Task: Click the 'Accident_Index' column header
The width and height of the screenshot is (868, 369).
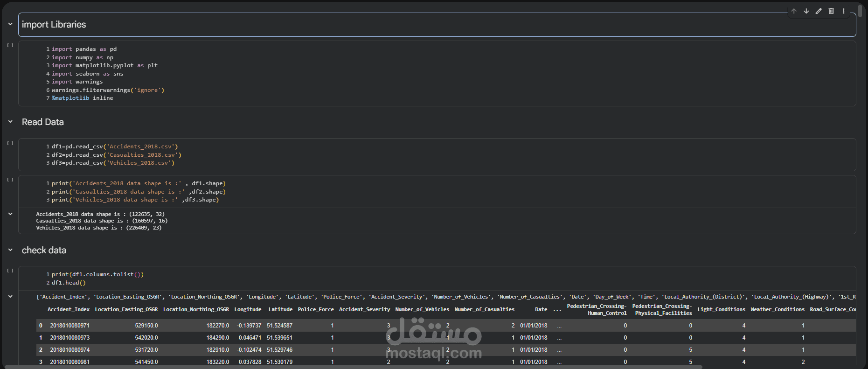Action: (x=69, y=309)
